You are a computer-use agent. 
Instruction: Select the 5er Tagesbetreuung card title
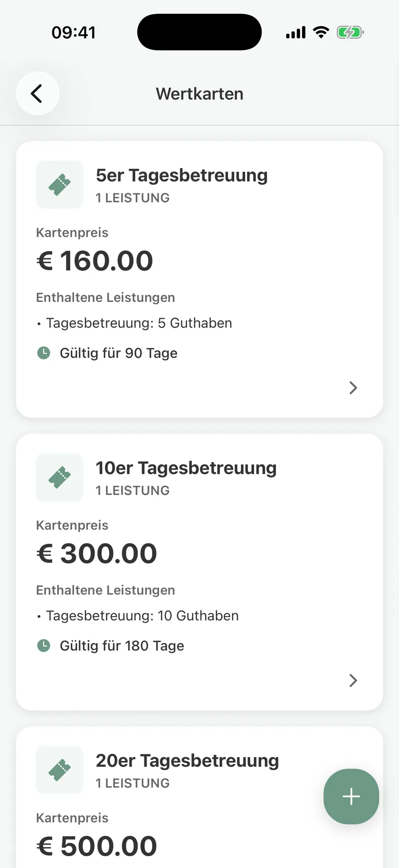pyautogui.click(x=182, y=175)
